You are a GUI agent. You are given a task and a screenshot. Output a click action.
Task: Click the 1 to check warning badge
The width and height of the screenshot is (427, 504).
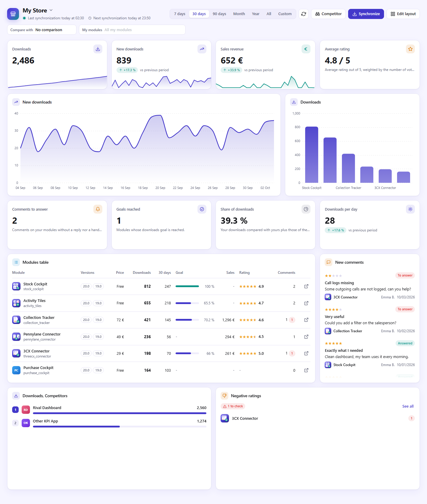(233, 406)
